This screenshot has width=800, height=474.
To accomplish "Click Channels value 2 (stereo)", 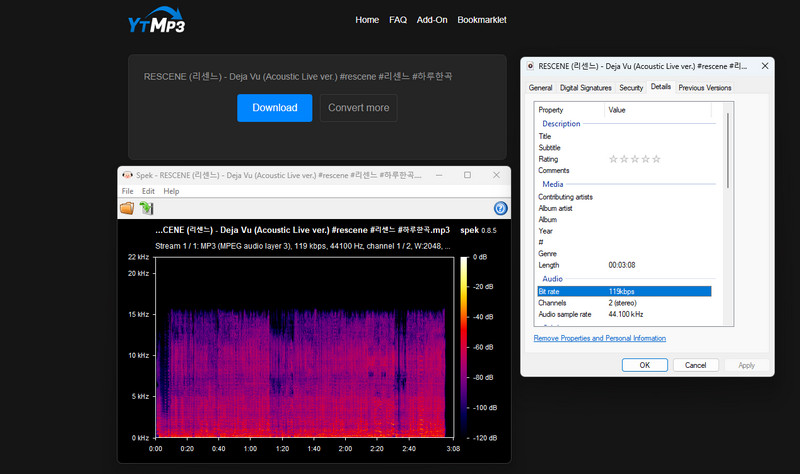I will coord(622,303).
